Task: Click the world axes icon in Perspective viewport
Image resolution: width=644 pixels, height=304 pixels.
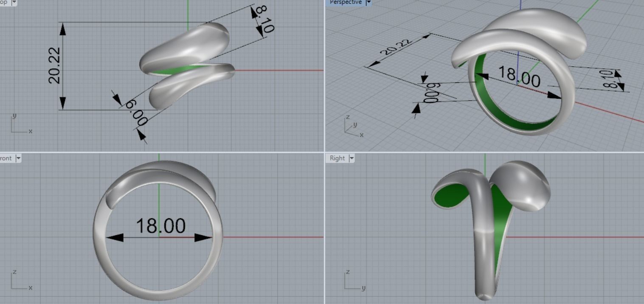Action: [353, 127]
